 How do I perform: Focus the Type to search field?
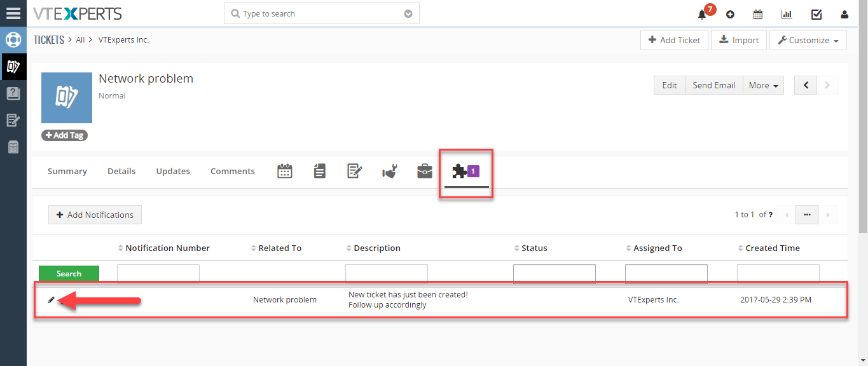tap(322, 14)
